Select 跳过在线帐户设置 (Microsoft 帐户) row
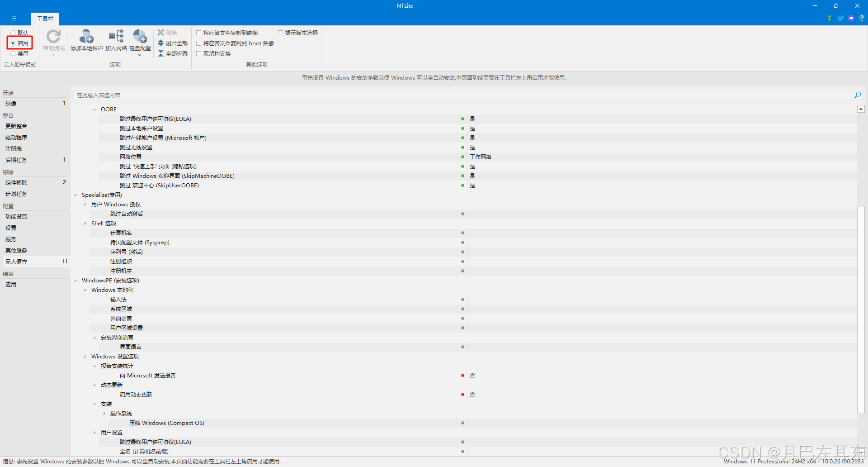The height and width of the screenshot is (467, 868). tap(478, 138)
